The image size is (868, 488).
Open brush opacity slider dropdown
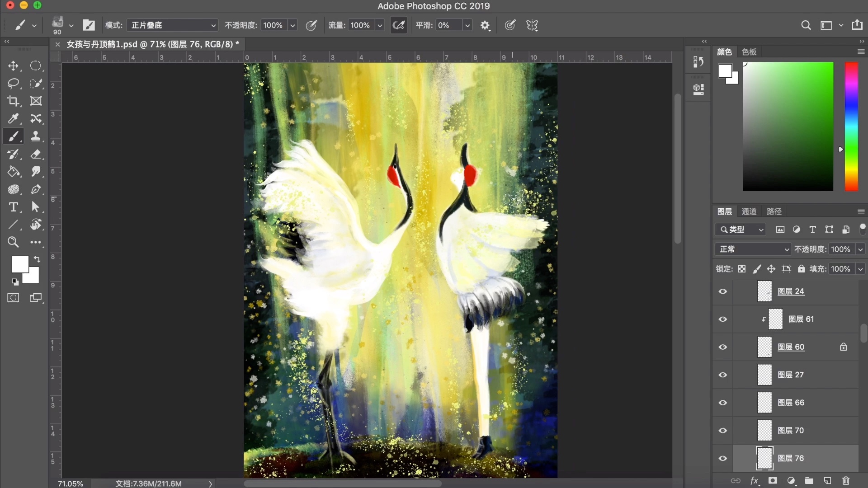pyautogui.click(x=292, y=25)
